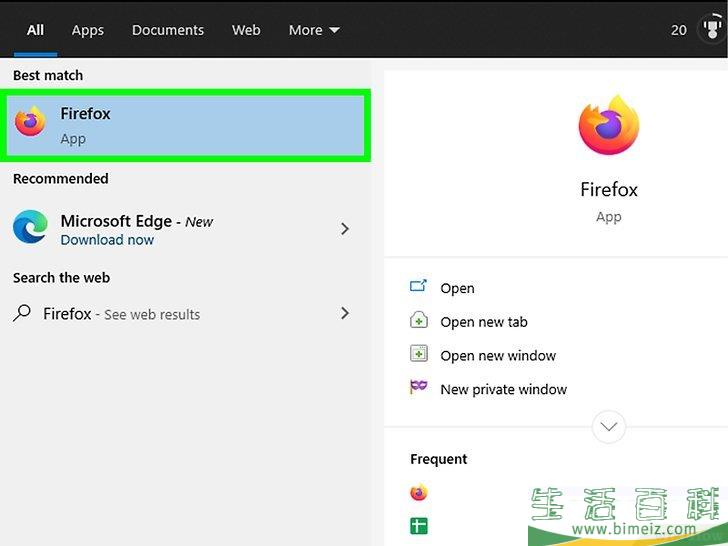Expand the Microsoft Edge result arrow

(344, 229)
